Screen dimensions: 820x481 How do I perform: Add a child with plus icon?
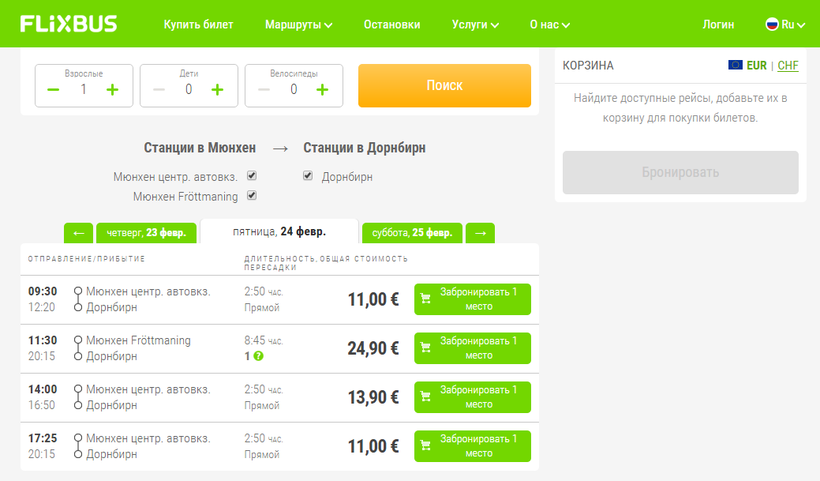click(x=217, y=90)
